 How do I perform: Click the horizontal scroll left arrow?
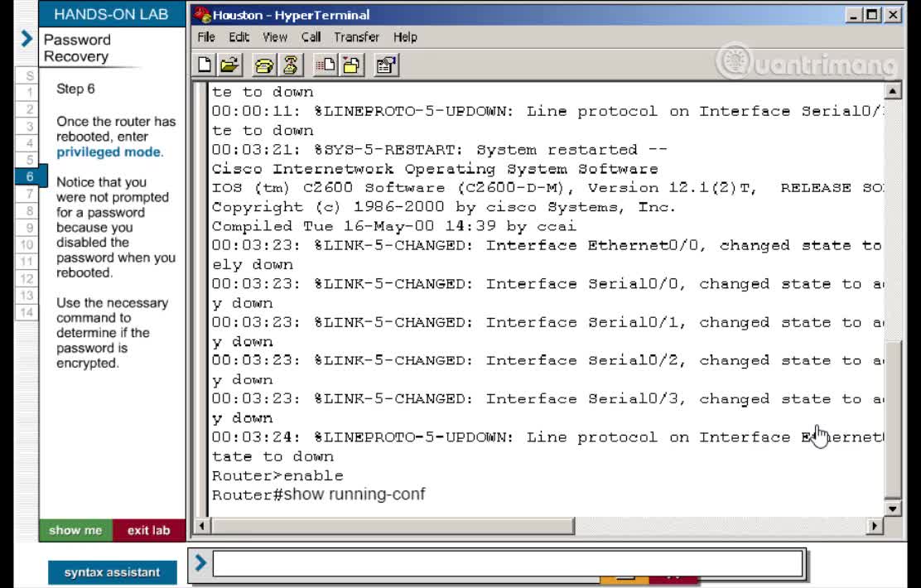pyautogui.click(x=202, y=526)
